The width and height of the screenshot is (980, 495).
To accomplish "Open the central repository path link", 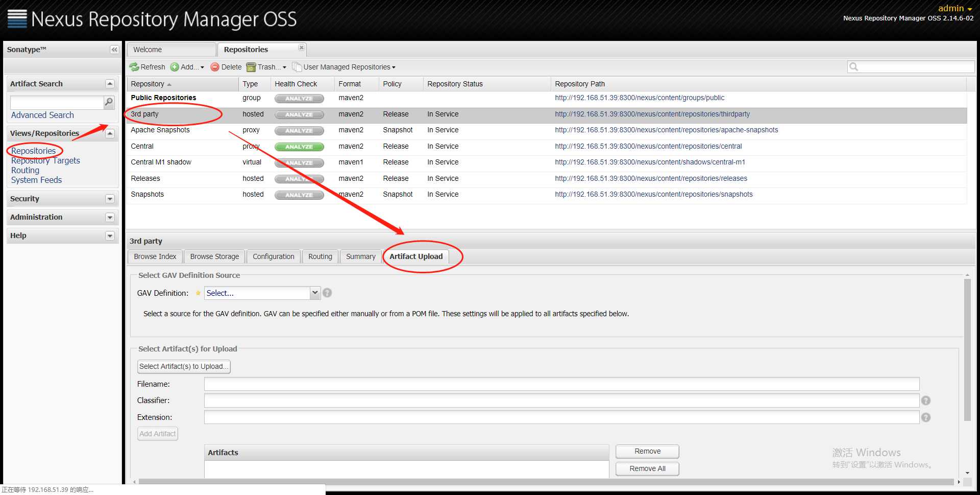I will coord(648,146).
